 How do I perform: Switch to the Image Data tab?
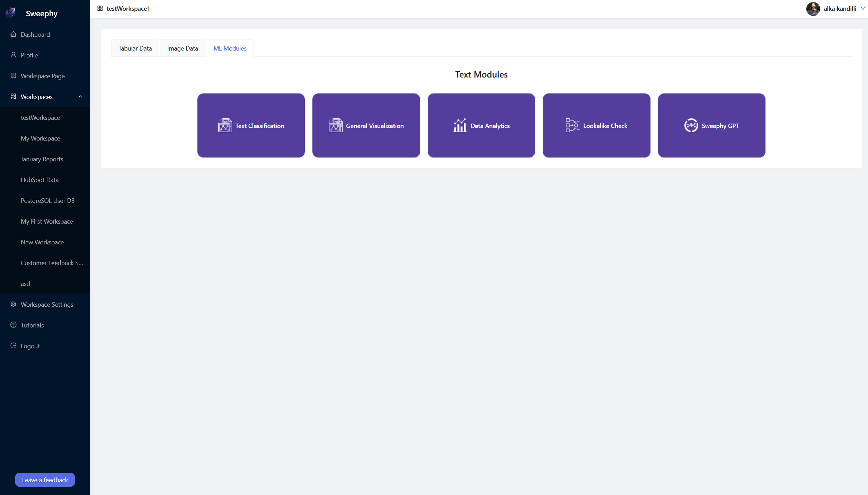(x=183, y=48)
